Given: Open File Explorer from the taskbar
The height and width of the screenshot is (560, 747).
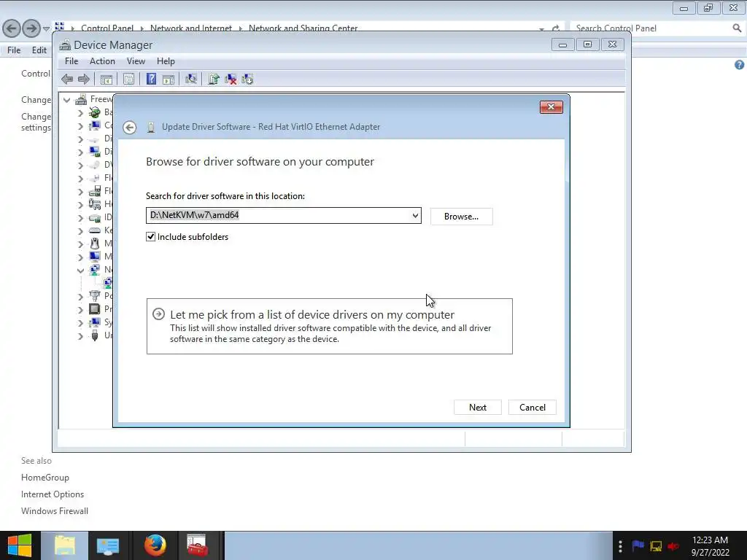Looking at the screenshot, I should tap(65, 545).
